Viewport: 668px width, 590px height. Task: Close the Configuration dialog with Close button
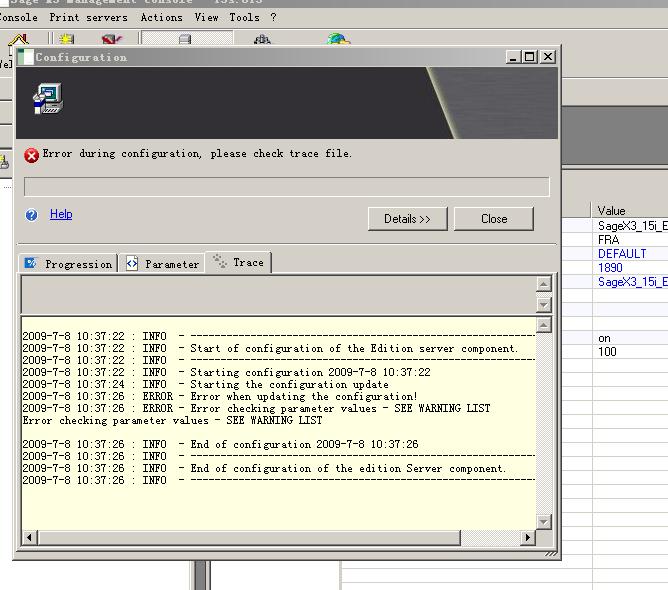click(493, 219)
